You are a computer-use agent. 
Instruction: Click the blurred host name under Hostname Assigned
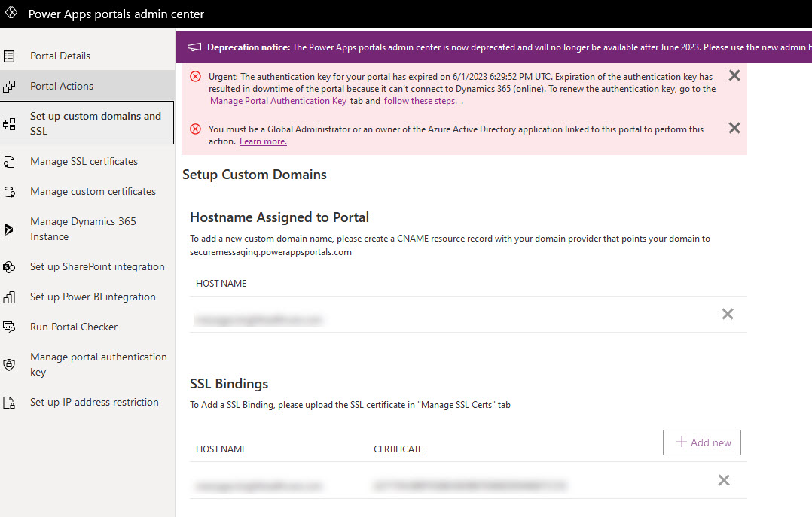pos(258,320)
